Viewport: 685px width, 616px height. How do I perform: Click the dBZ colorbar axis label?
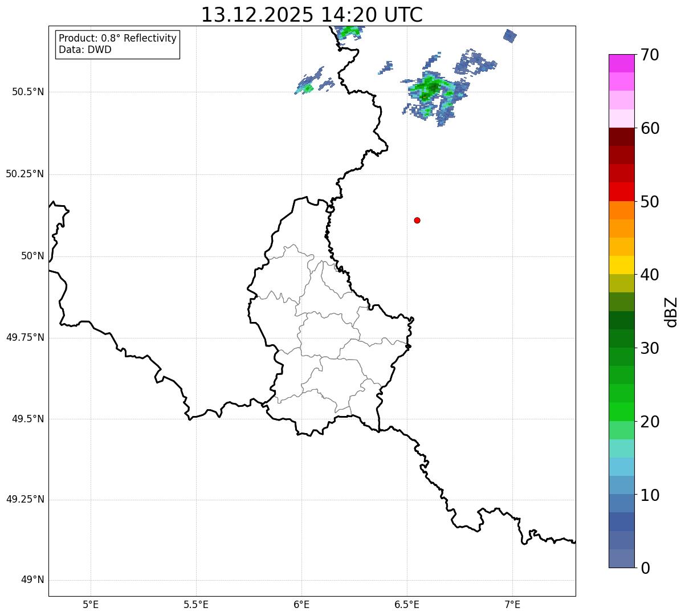pos(671,312)
